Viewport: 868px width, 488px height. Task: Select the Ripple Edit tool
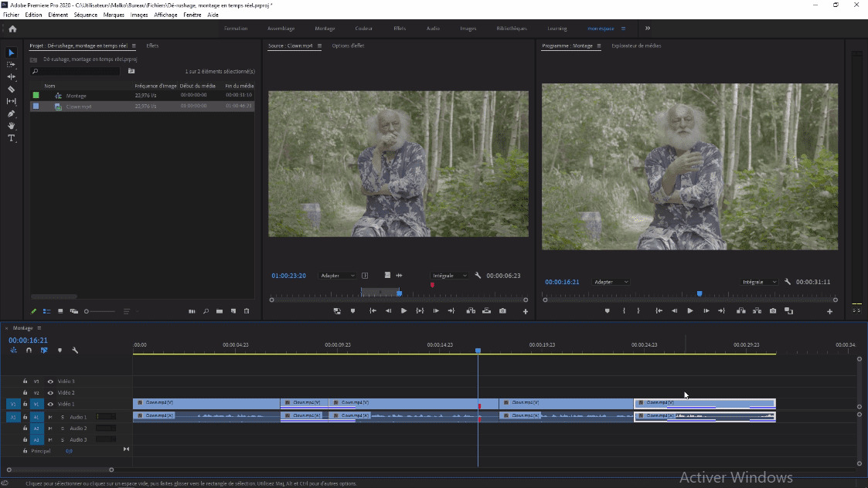11,78
